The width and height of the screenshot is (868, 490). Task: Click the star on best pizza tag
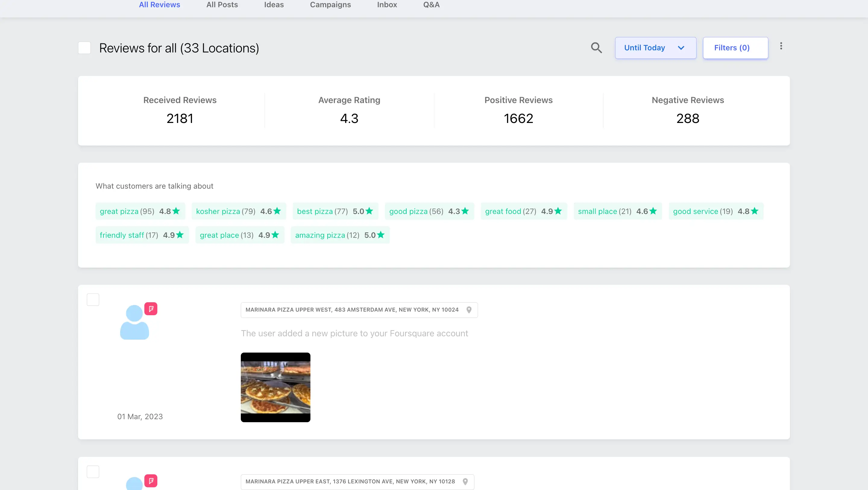(x=369, y=211)
